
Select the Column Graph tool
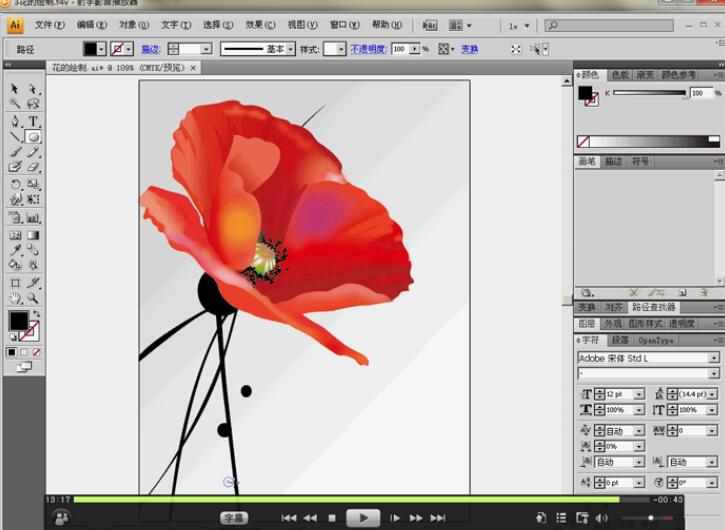click(x=33, y=217)
